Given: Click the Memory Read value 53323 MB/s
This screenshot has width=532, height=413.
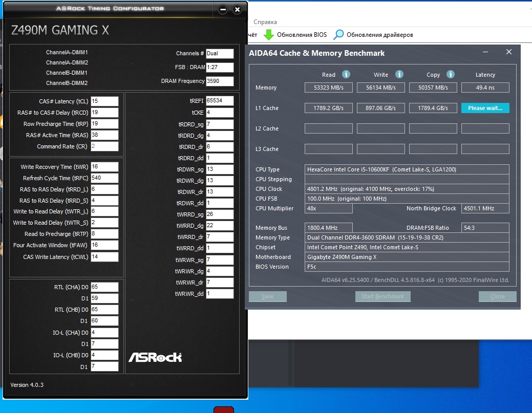Looking at the screenshot, I should click(328, 88).
